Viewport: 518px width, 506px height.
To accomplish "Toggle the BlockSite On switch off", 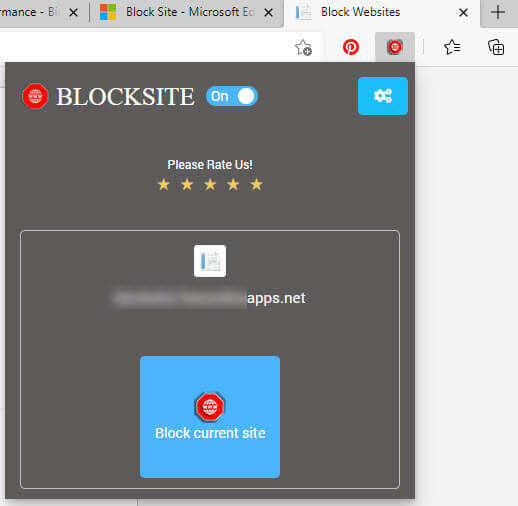I will tap(232, 96).
